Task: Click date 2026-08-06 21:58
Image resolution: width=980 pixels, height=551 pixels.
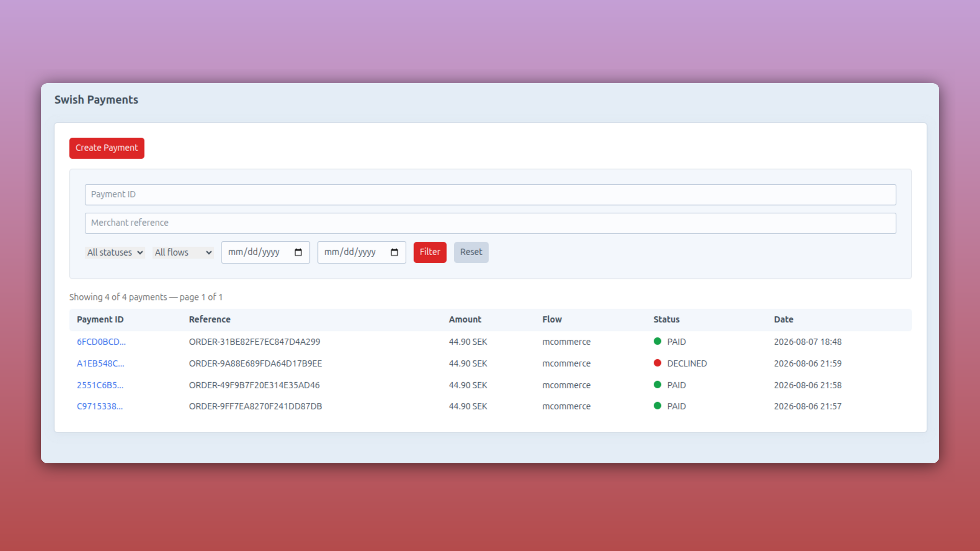Action: [x=807, y=385]
